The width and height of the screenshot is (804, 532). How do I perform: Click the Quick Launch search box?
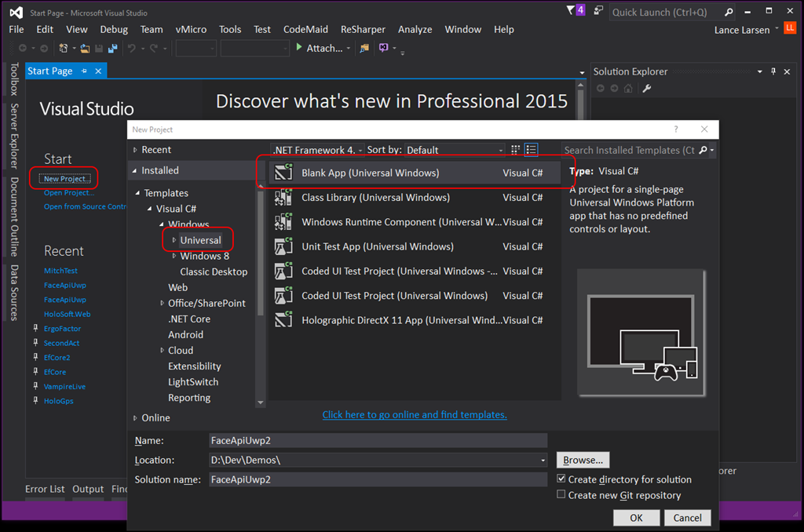667,13
